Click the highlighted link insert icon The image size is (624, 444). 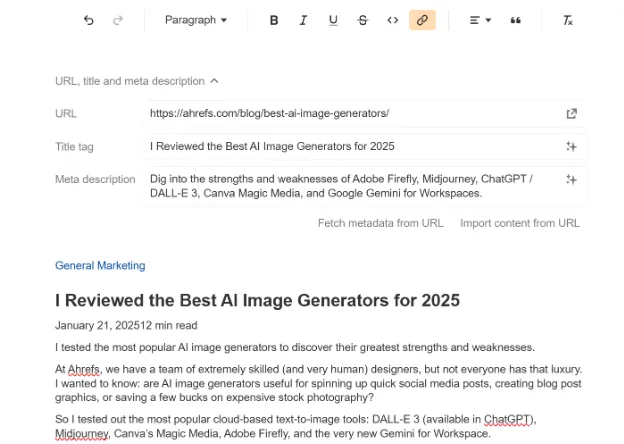422,20
